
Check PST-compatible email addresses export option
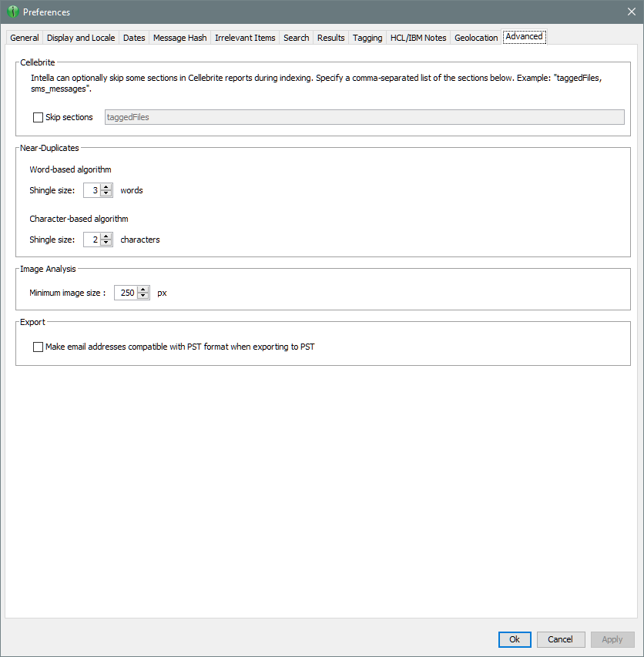click(39, 347)
